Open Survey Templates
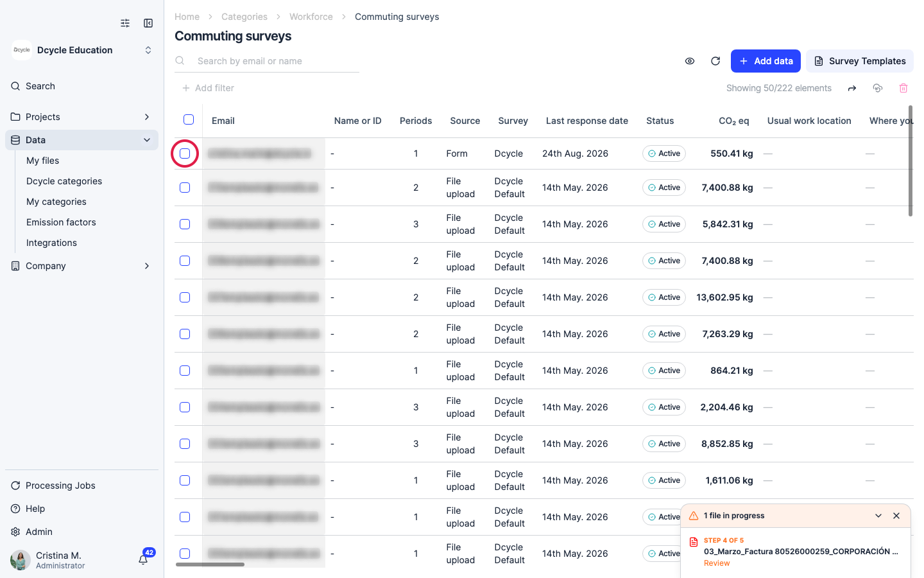Screen dimensions: 924x578 tap(860, 61)
